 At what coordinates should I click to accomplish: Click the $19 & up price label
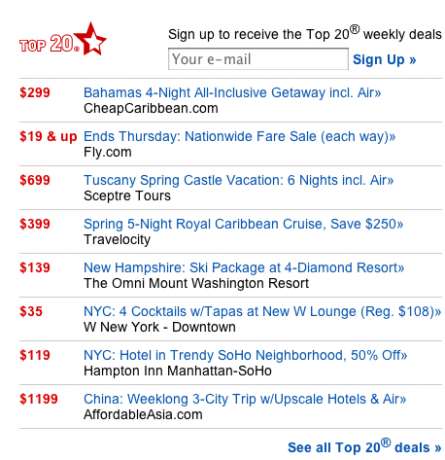tap(48, 137)
